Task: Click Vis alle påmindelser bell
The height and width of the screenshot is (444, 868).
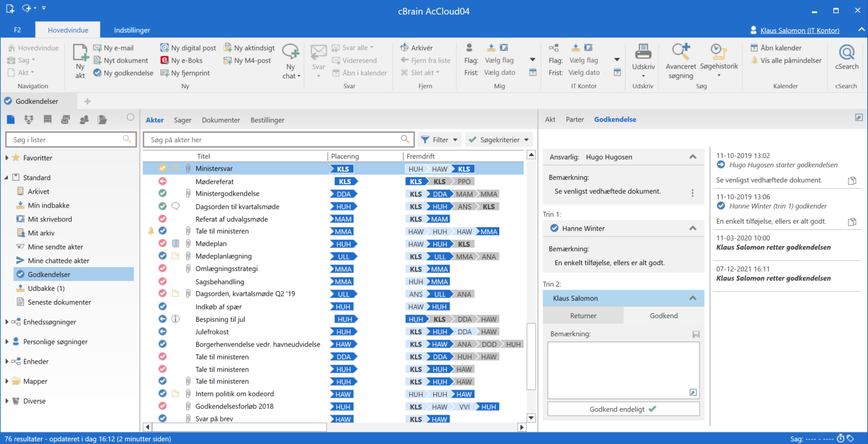Action: tap(754, 61)
